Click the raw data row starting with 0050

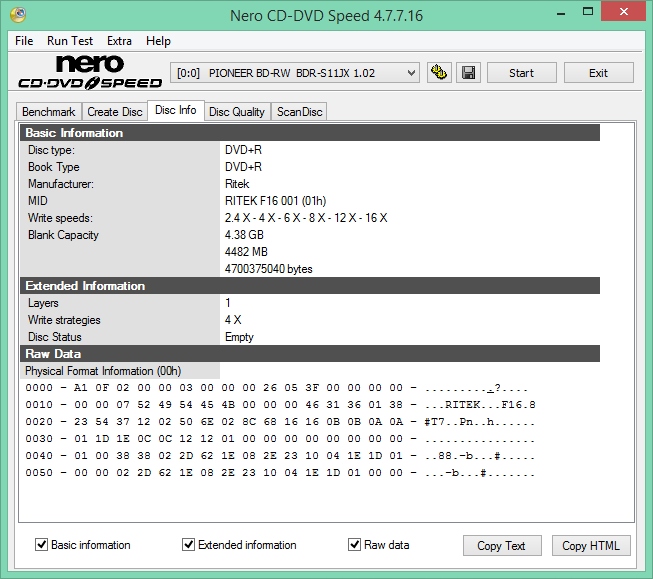point(280,473)
